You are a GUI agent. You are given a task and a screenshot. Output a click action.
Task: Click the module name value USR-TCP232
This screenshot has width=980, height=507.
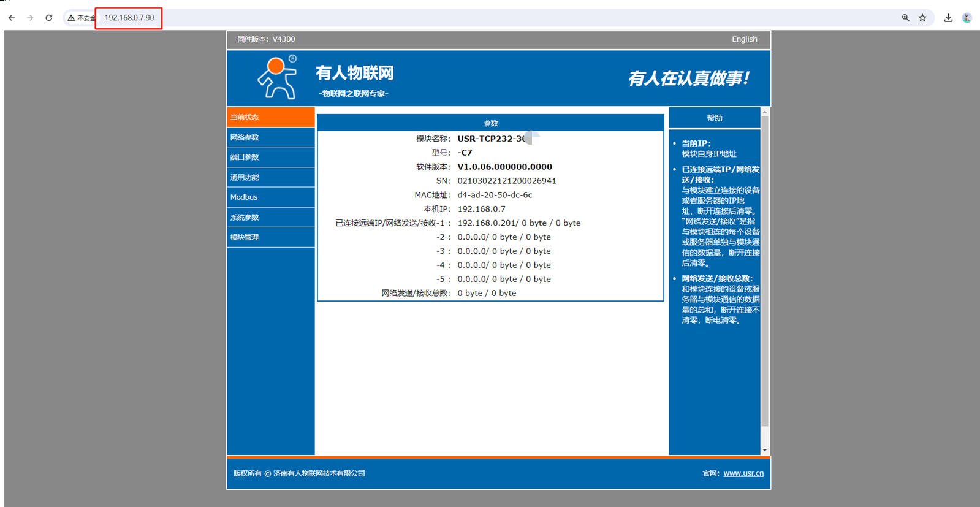tap(492, 139)
